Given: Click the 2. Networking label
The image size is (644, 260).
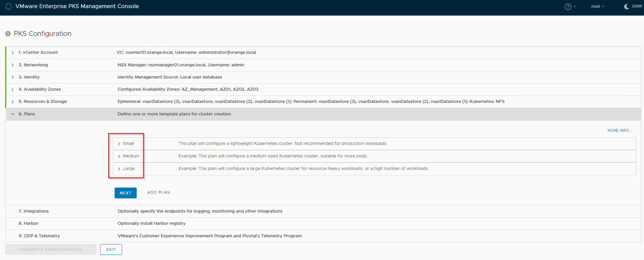Looking at the screenshot, I should click(x=33, y=65).
